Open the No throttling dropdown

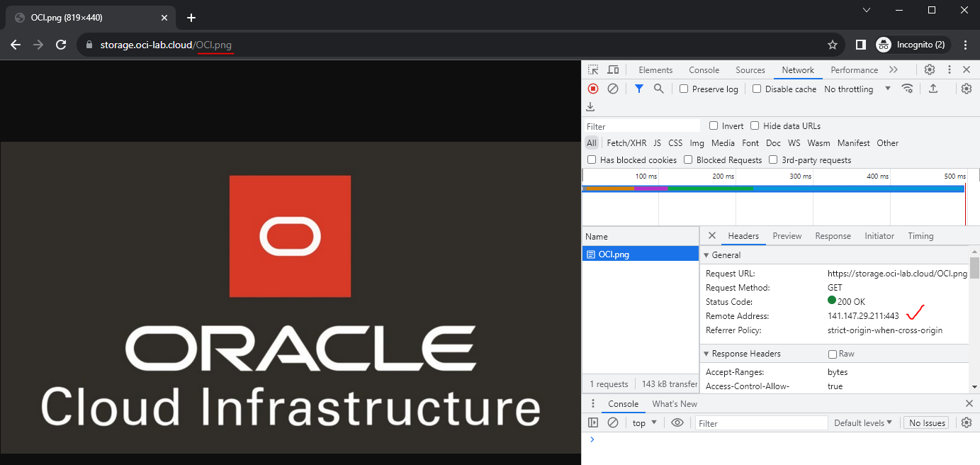857,89
